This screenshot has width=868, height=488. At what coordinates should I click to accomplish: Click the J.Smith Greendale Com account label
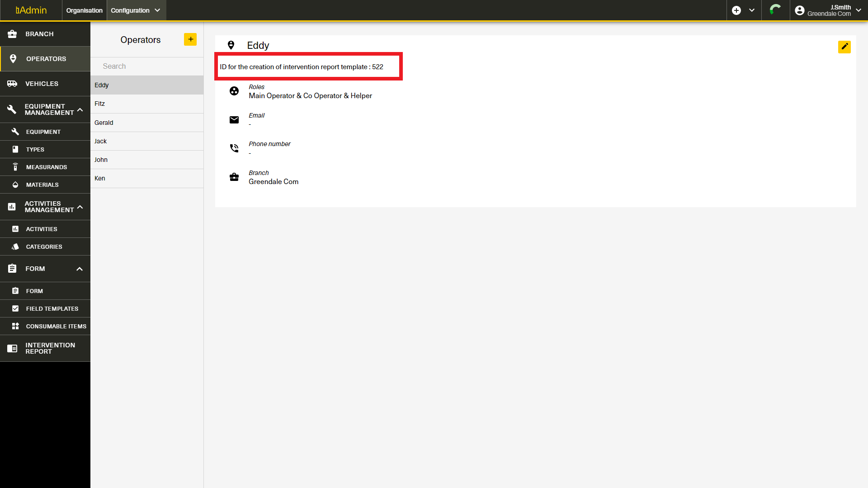829,10
